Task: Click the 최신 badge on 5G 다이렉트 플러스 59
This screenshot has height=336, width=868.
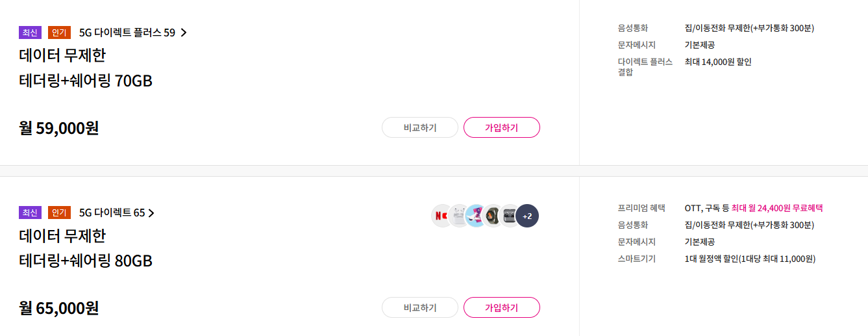Action: [x=31, y=32]
